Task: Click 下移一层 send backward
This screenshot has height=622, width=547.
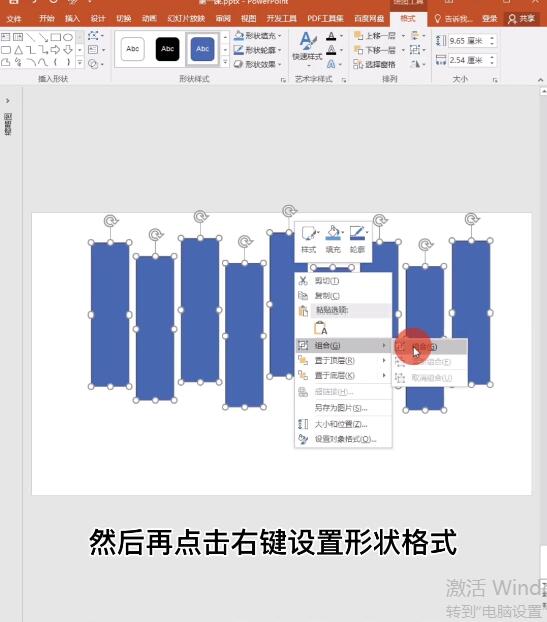Action: tap(375, 50)
